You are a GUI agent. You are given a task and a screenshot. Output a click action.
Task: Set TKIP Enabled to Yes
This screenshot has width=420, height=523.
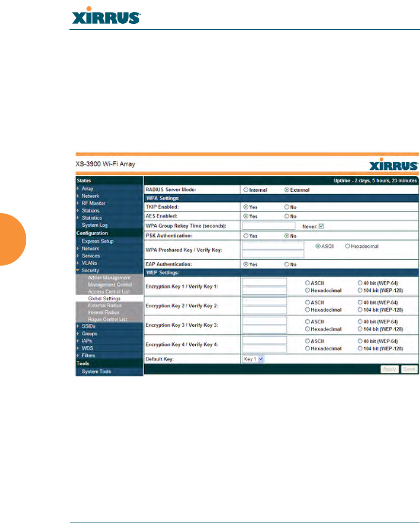point(246,207)
